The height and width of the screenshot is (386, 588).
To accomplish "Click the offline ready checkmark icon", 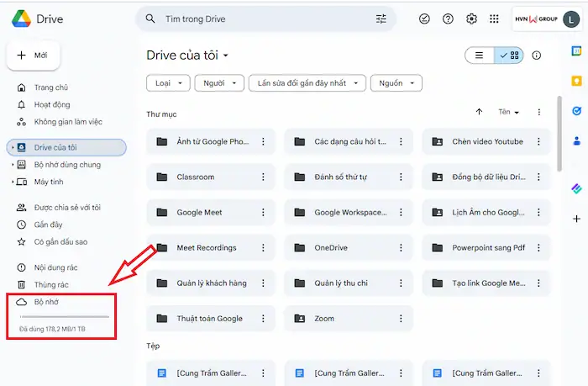I will click(424, 19).
